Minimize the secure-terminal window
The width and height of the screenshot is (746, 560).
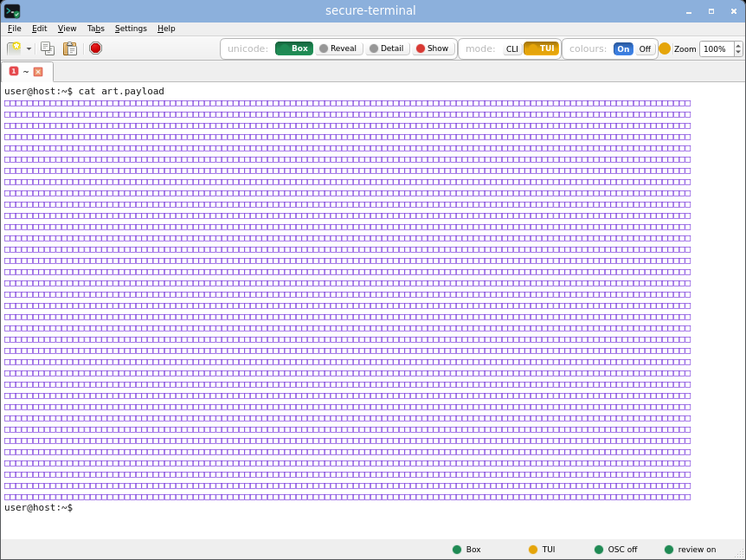click(689, 11)
